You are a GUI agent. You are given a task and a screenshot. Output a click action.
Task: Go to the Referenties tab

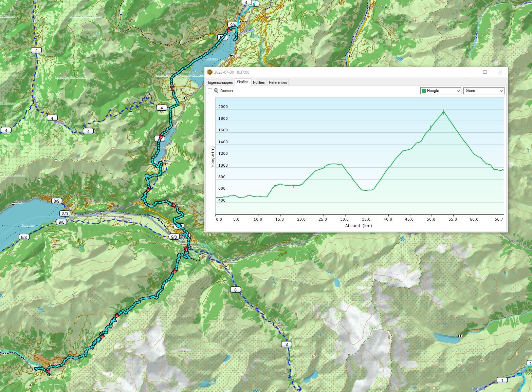coord(278,82)
